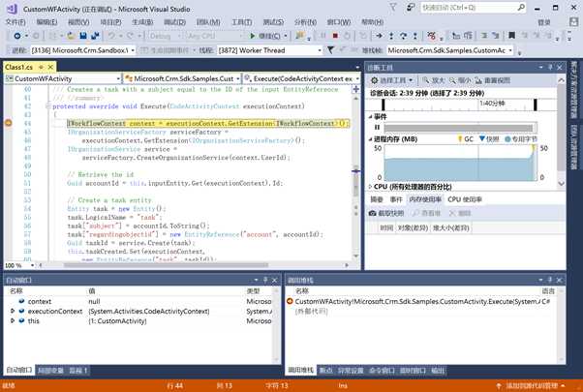Click the Step Out debug icon
This screenshot has height=392, width=583.
click(414, 36)
